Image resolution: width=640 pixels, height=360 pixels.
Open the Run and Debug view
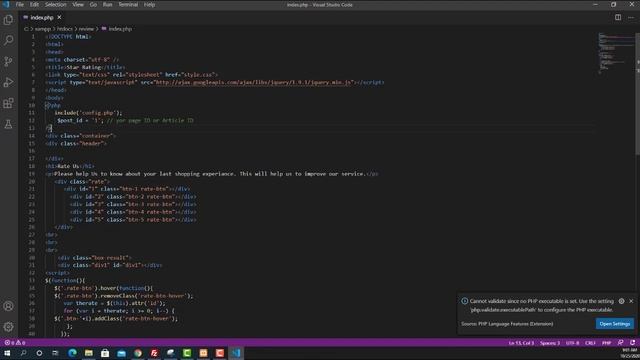click(8, 82)
